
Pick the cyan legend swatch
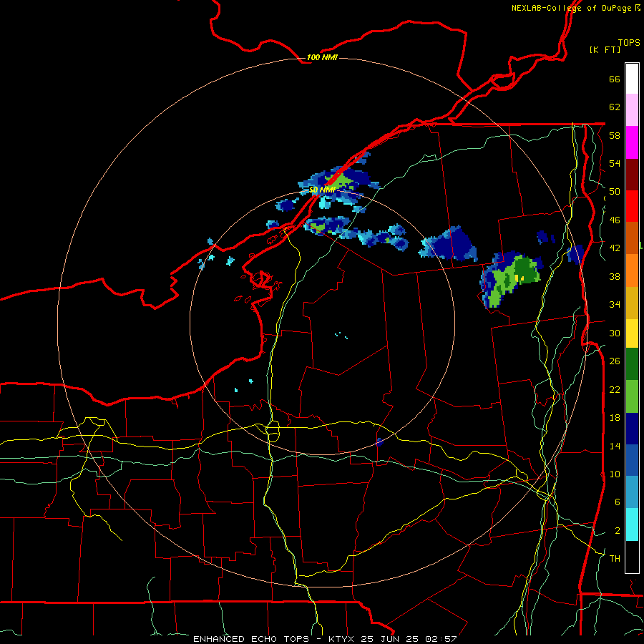[632, 525]
